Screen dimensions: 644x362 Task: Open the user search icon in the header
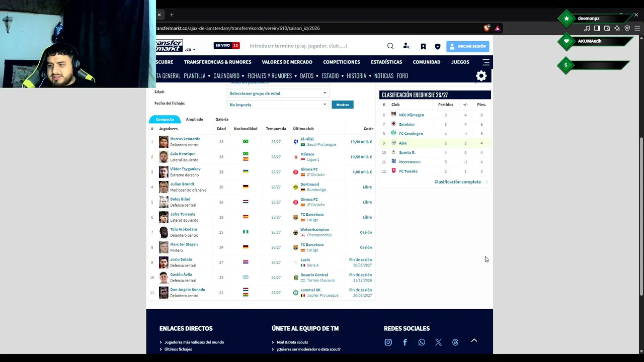(407, 46)
